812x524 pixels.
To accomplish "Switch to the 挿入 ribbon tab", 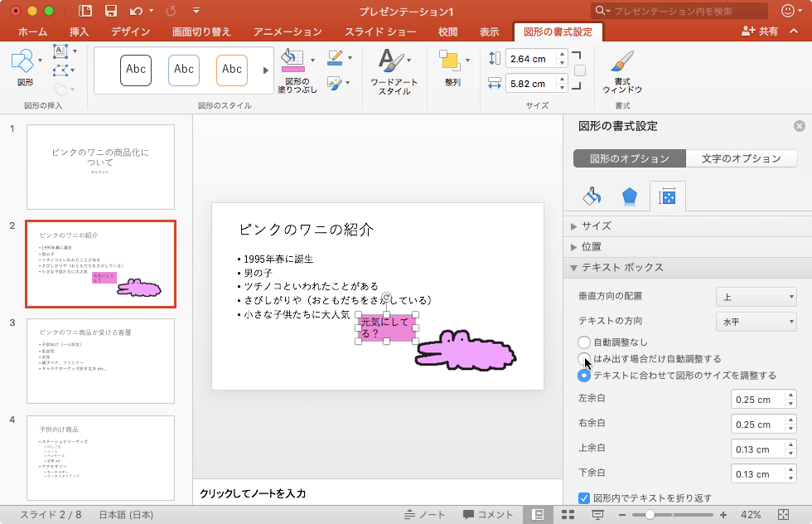I will (80, 32).
